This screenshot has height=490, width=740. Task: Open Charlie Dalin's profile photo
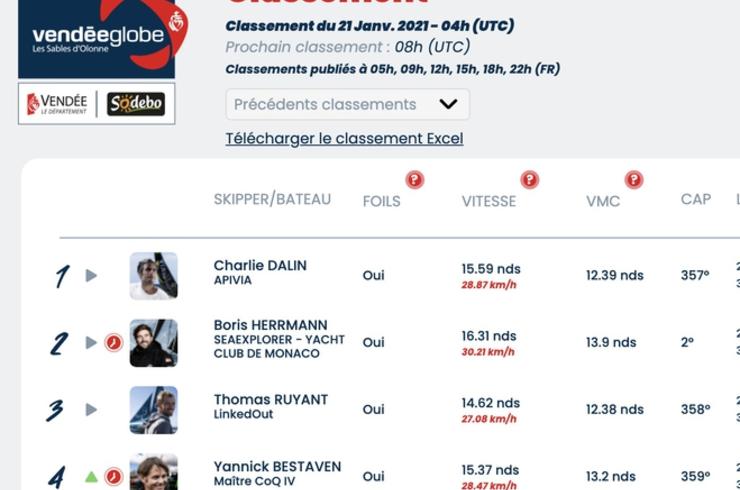154,276
